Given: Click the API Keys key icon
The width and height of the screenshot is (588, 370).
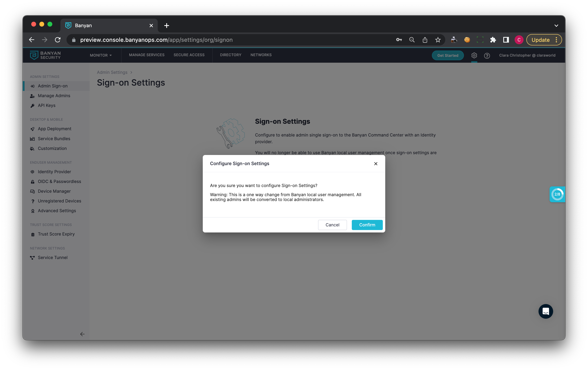Looking at the screenshot, I should coord(32,105).
